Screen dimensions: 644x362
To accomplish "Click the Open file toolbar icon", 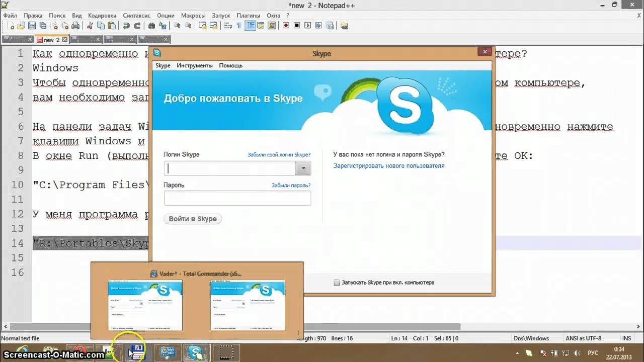I will point(21,25).
